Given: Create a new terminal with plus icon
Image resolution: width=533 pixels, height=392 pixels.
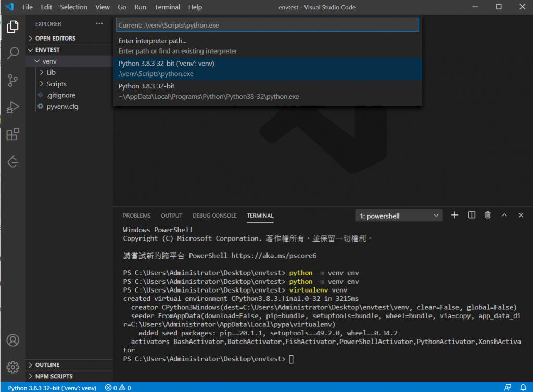Looking at the screenshot, I should [454, 215].
